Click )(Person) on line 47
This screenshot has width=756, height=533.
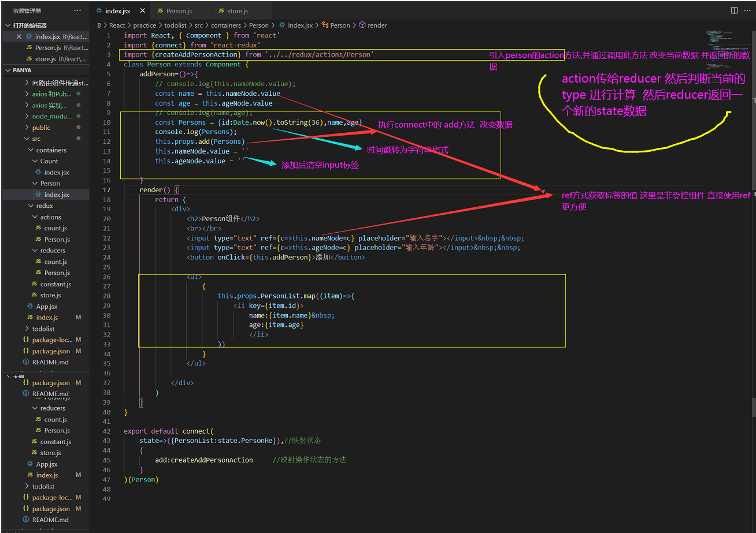tap(141, 479)
